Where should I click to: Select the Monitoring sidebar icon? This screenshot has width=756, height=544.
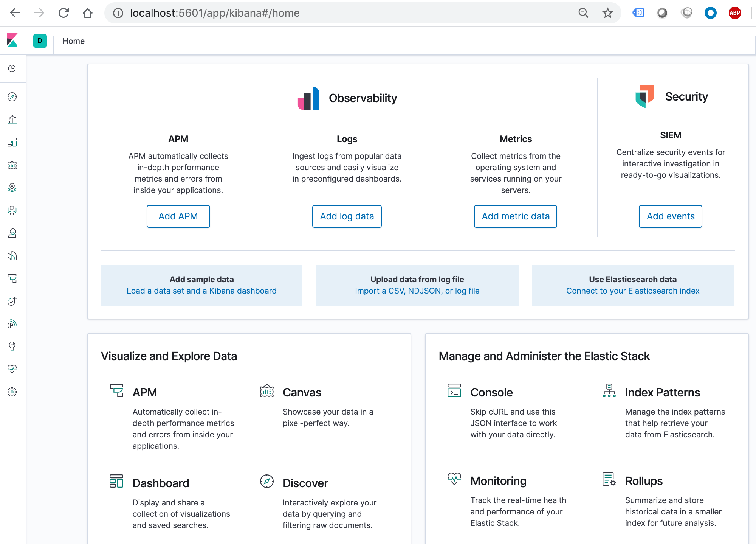pos(13,369)
